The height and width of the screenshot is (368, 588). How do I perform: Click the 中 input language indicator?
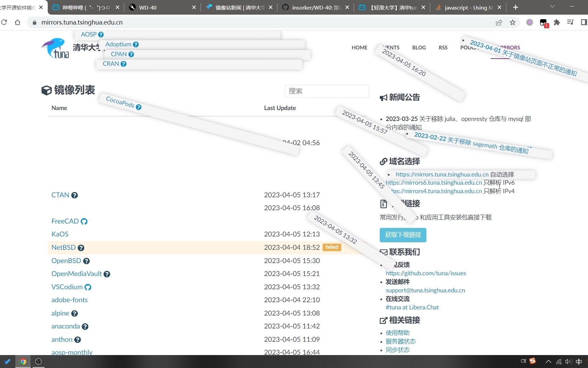(578, 362)
